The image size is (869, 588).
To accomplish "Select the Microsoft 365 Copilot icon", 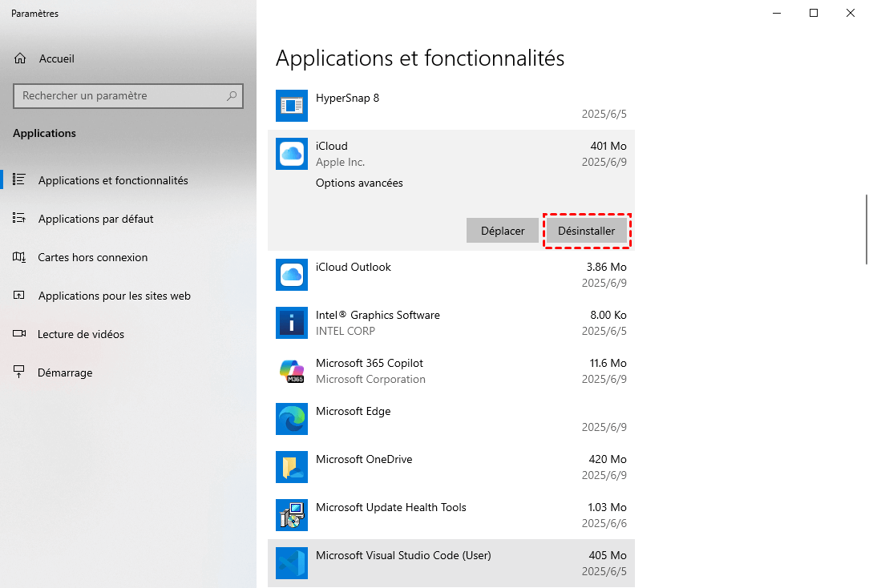I will click(x=291, y=371).
